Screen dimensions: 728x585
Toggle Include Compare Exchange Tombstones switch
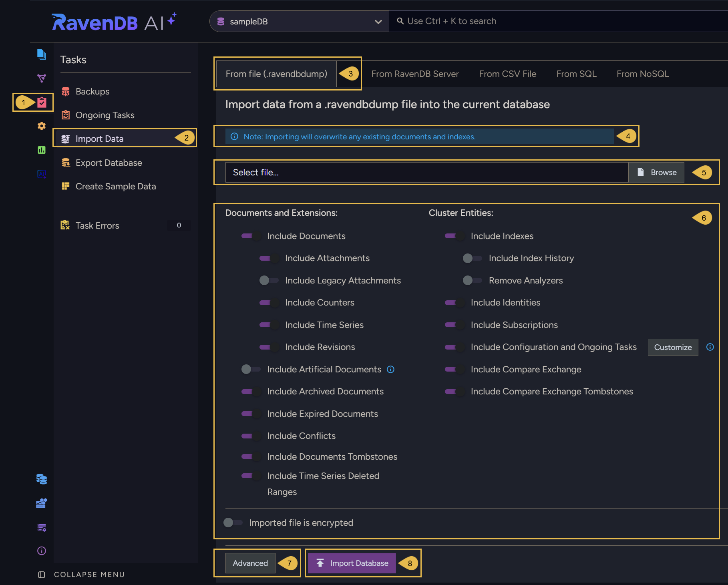[455, 392]
